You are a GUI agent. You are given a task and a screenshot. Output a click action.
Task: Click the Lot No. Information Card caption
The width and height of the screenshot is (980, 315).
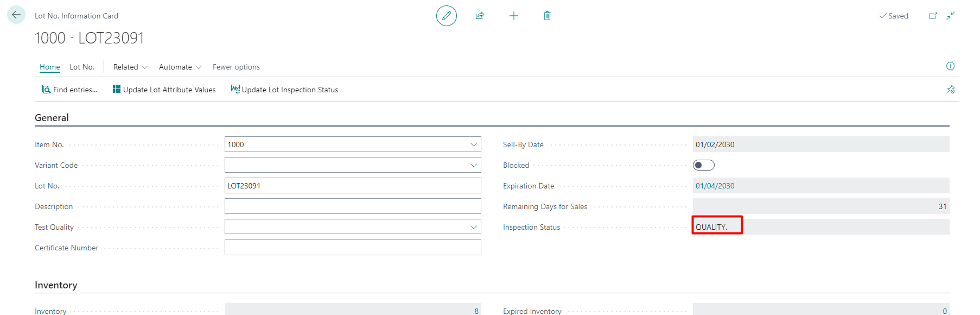point(77,16)
